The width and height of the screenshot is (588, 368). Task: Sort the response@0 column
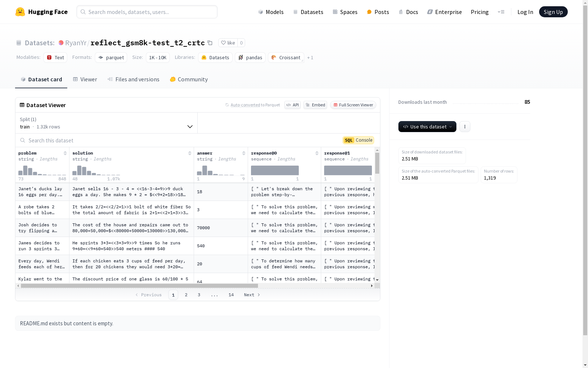click(x=317, y=153)
